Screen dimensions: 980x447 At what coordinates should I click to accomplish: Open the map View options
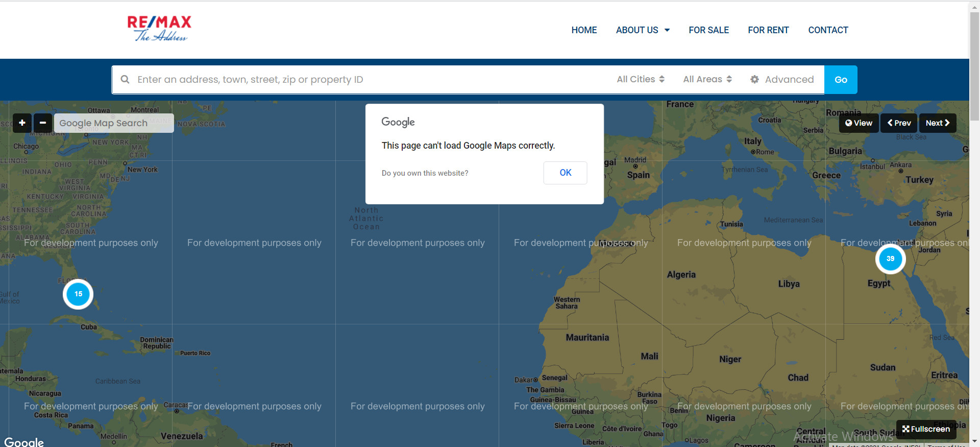click(859, 123)
